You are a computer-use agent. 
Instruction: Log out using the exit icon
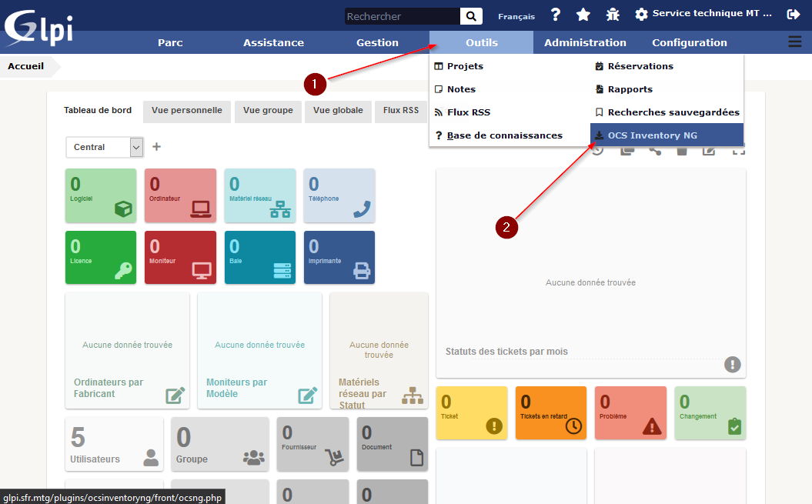point(794,15)
